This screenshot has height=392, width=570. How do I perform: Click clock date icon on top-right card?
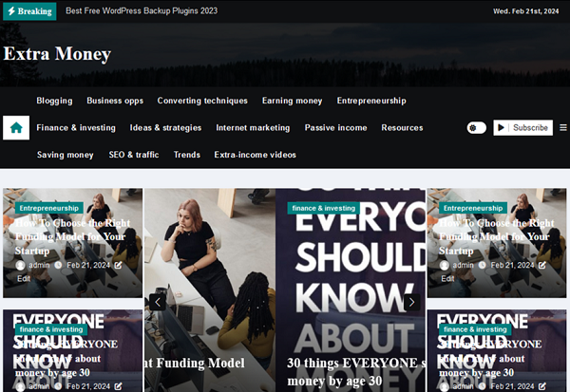482,265
